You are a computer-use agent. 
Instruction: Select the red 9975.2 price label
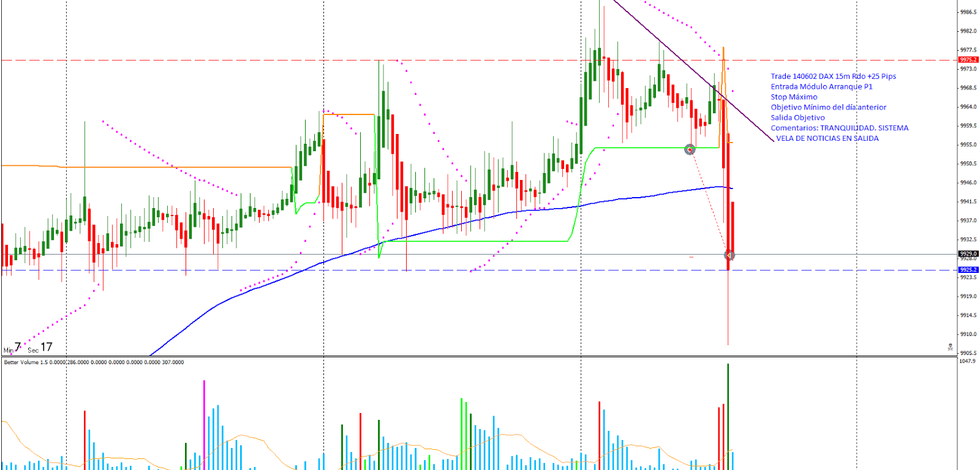[968, 60]
